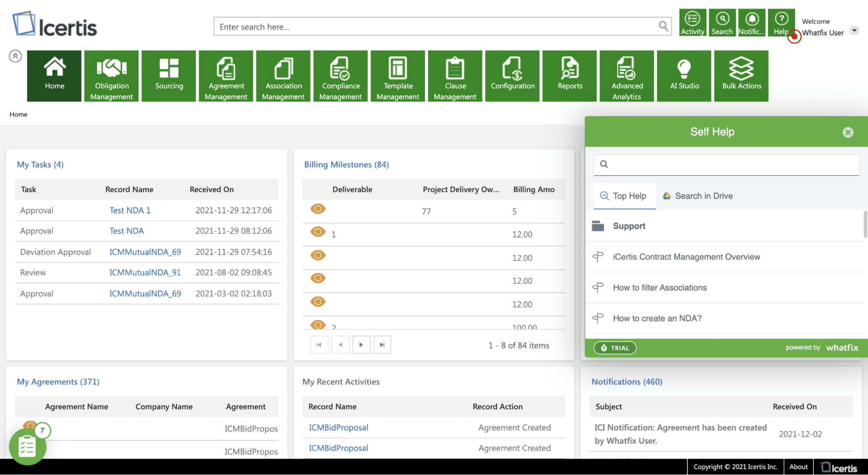Viewport: 868px width, 475px height.
Task: Open the Test NDA 1 record
Action: [x=130, y=210]
